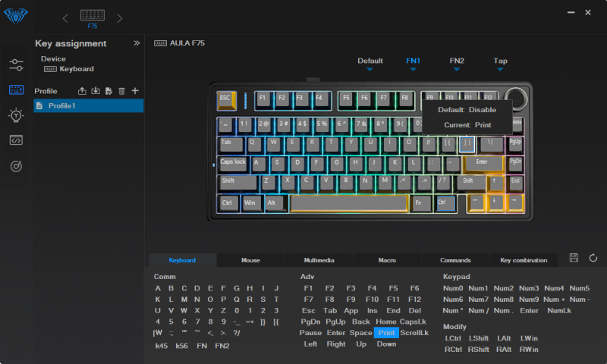Switch to the Default layer
This screenshot has height=364, width=607.
tap(370, 61)
